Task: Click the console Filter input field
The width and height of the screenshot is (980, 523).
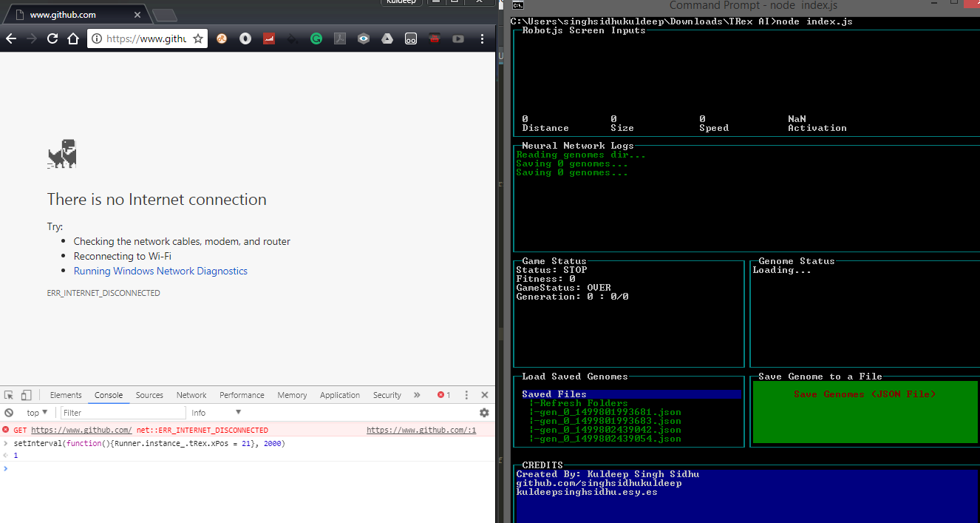Action: [x=123, y=413]
